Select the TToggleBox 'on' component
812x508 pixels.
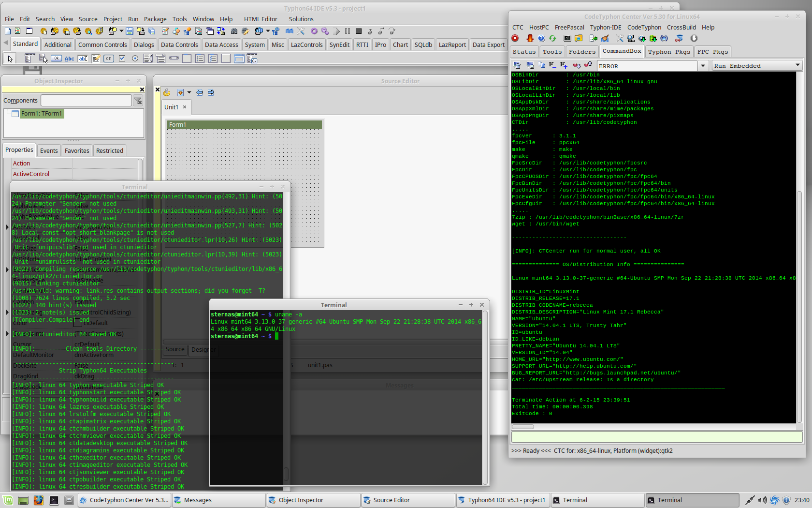tap(109, 59)
